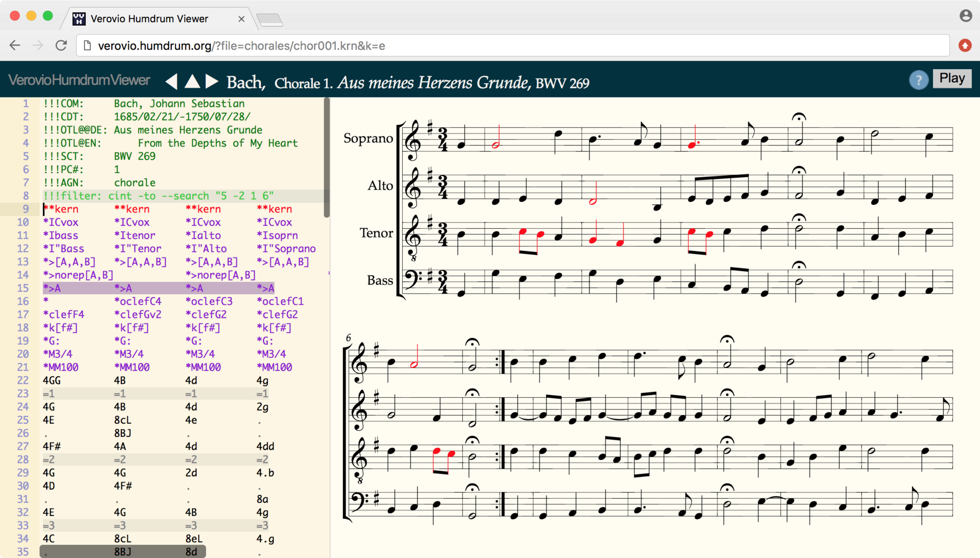
Task: Click the red browser extension icon
Action: (x=965, y=45)
